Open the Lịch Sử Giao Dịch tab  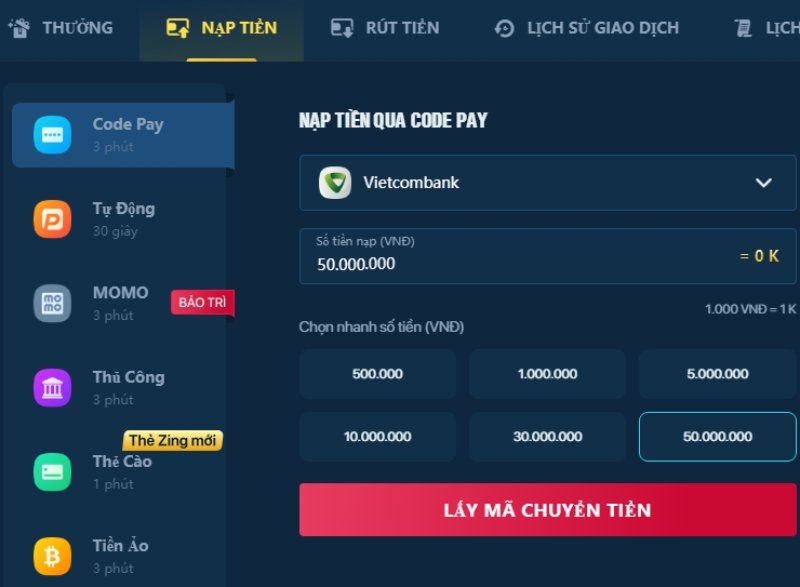[587, 28]
